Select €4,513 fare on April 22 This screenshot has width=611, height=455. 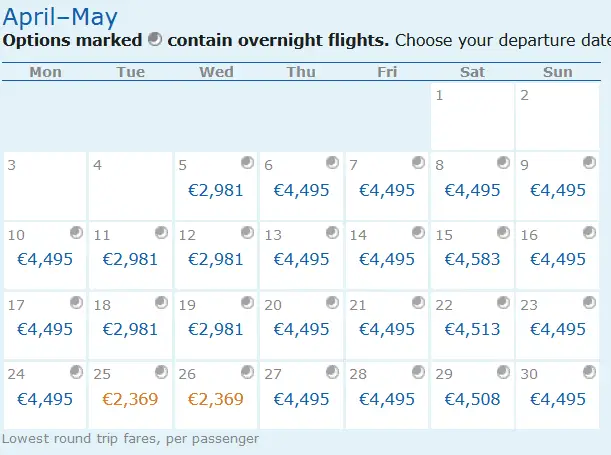pos(472,329)
